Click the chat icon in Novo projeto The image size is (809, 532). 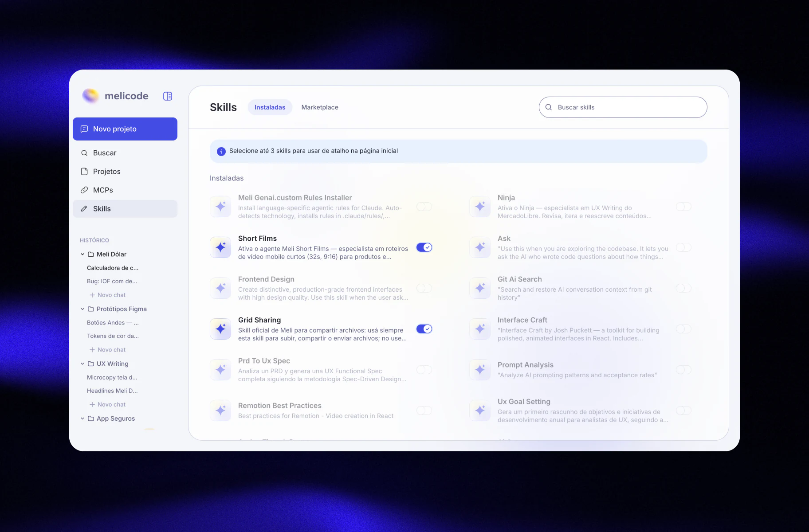(84, 129)
